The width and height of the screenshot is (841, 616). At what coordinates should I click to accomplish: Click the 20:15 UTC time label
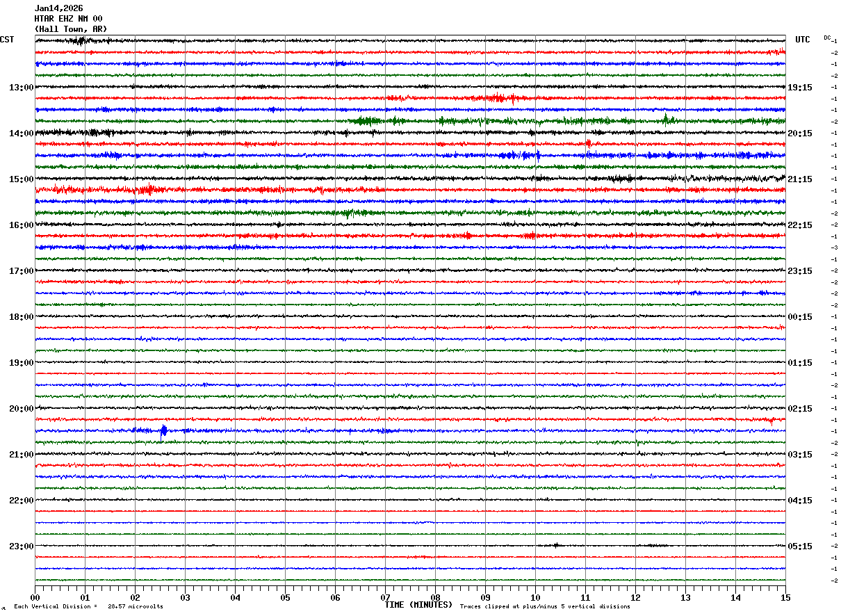coord(799,133)
